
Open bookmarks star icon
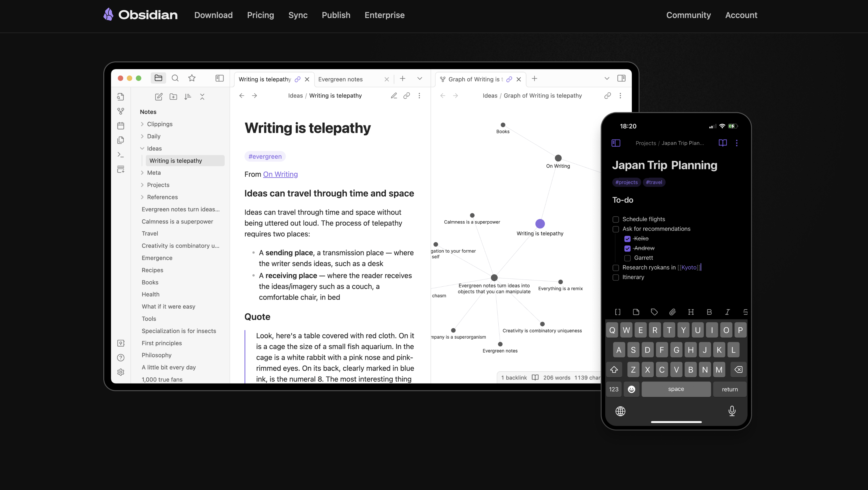pyautogui.click(x=192, y=78)
